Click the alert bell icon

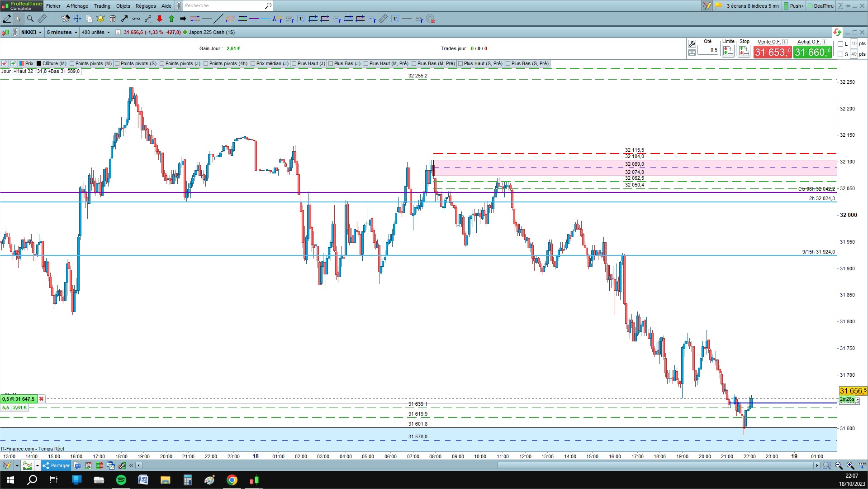click(100, 19)
